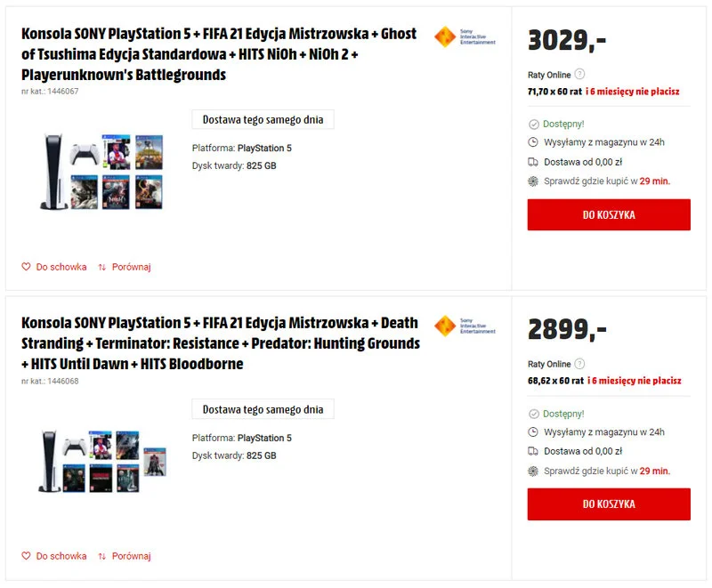The width and height of the screenshot is (712, 588).
Task: Click Sony Interactive Entertainment logo on first product
Action: coord(464,36)
